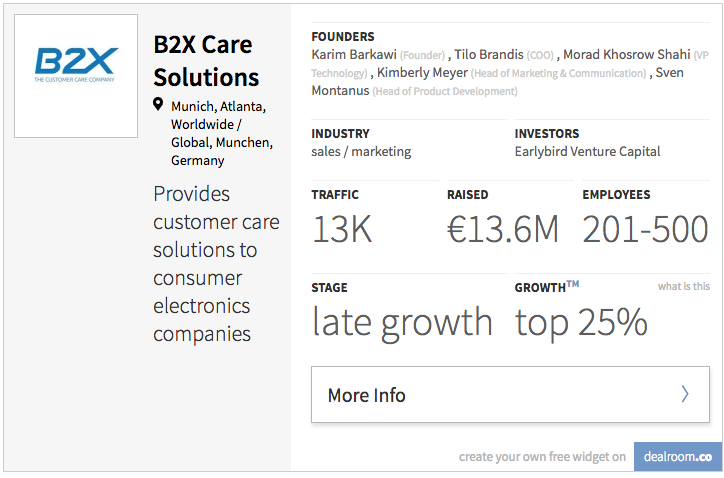Click the €13.6M raised amount
Viewport: 724px width, 478px height.
pos(503,229)
